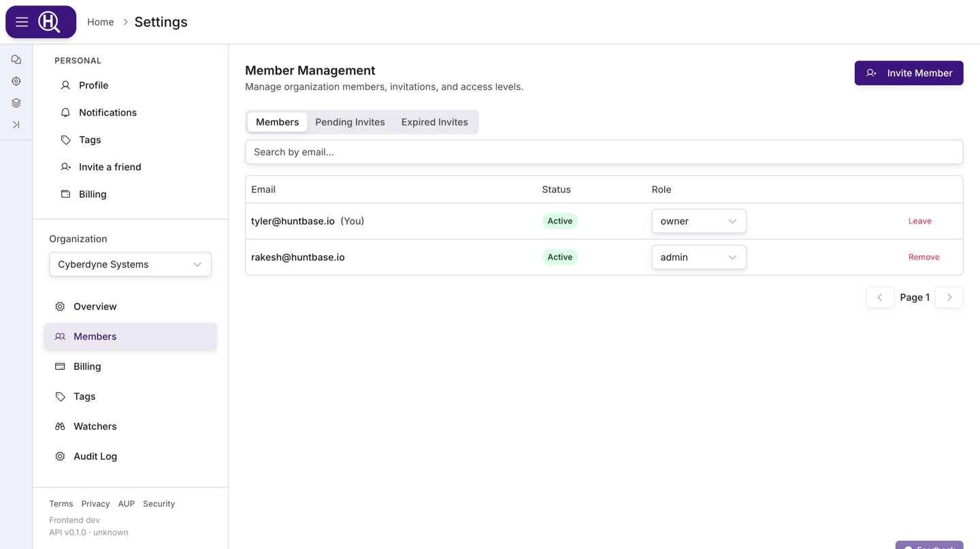Click the Members people icon
Viewport: 980px width, 549px height.
click(x=60, y=336)
